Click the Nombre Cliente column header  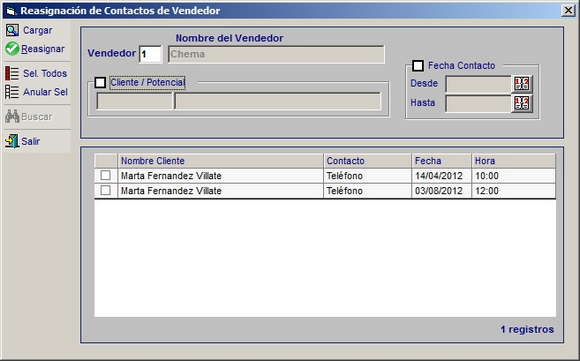pos(220,161)
